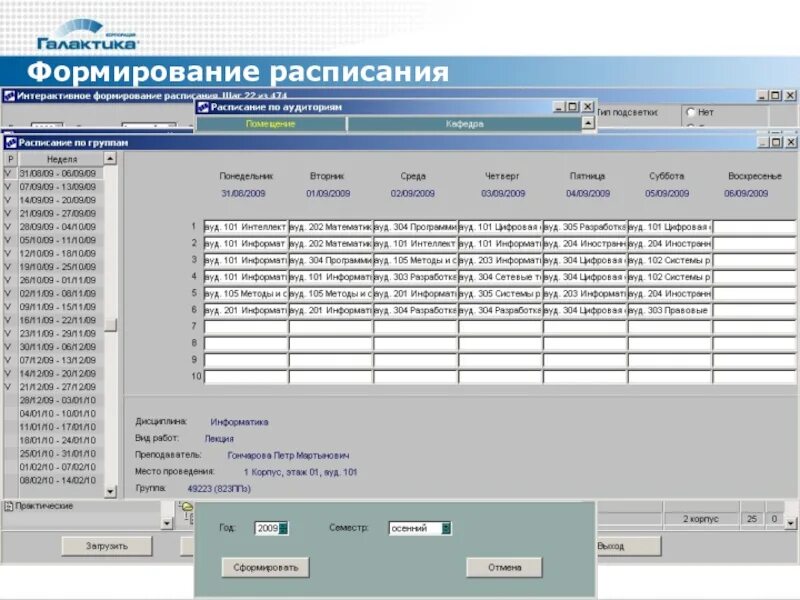The width and height of the screenshot is (800, 600).
Task: Select week row 04/01/10 - 10/01/10
Action: click(58, 413)
